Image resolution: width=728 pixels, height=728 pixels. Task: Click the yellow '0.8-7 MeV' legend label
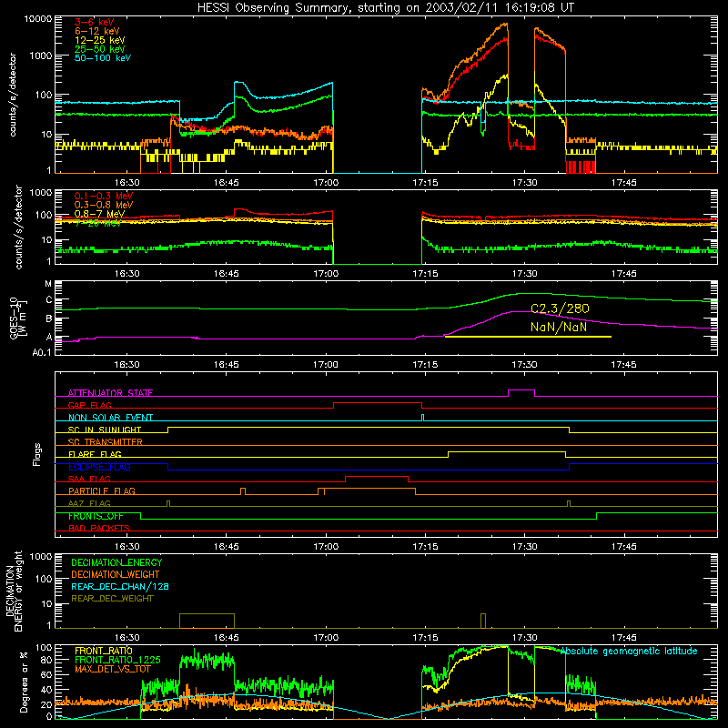tap(99, 214)
